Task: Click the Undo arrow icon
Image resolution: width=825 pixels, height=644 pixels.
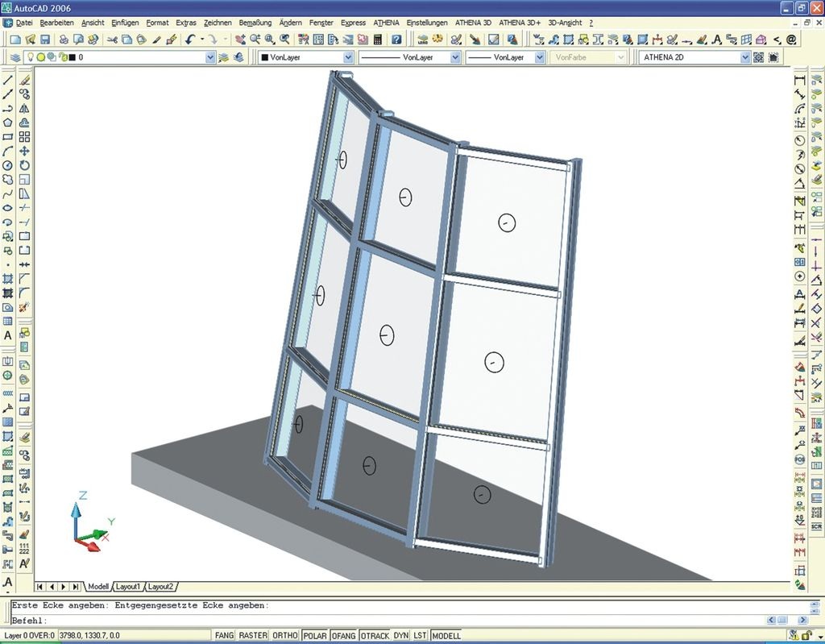Action: click(x=190, y=39)
